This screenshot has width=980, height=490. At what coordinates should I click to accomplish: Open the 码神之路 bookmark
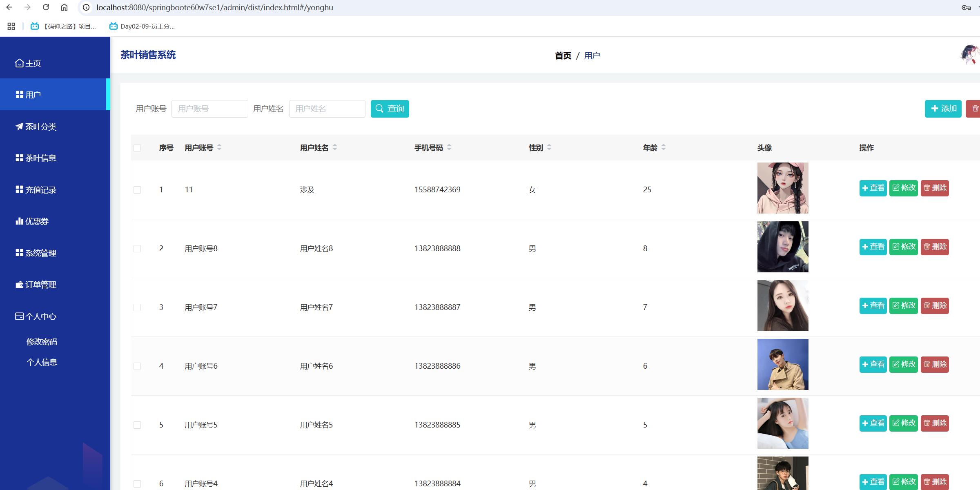tap(64, 26)
